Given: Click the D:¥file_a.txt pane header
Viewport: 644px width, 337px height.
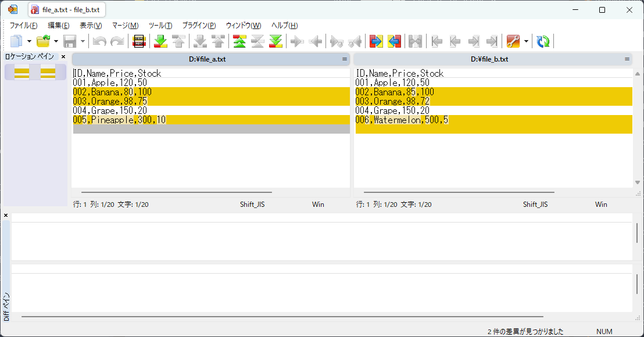Looking at the screenshot, I should pos(207,59).
